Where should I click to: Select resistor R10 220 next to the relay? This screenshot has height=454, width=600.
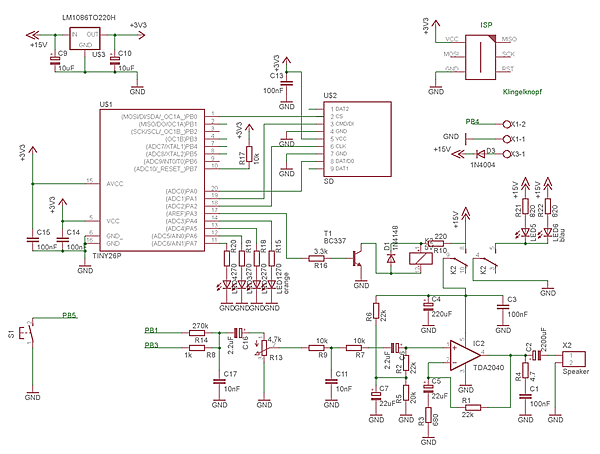436,243
